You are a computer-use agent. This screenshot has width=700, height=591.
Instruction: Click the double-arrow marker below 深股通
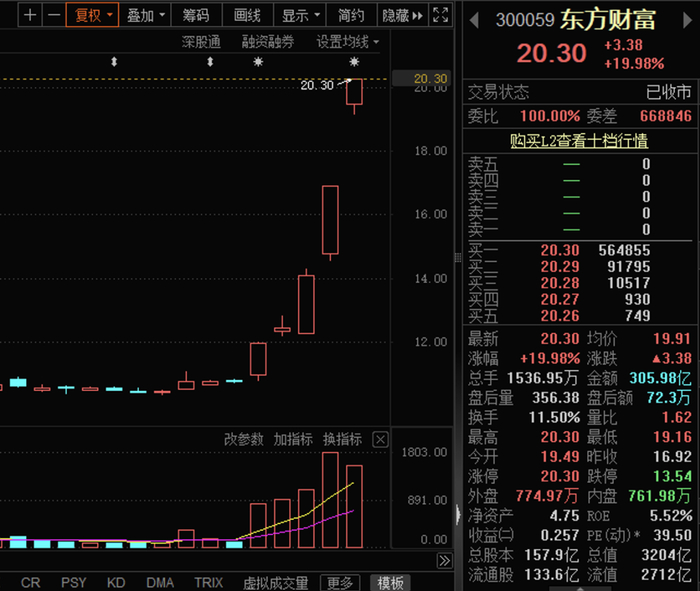click(210, 62)
